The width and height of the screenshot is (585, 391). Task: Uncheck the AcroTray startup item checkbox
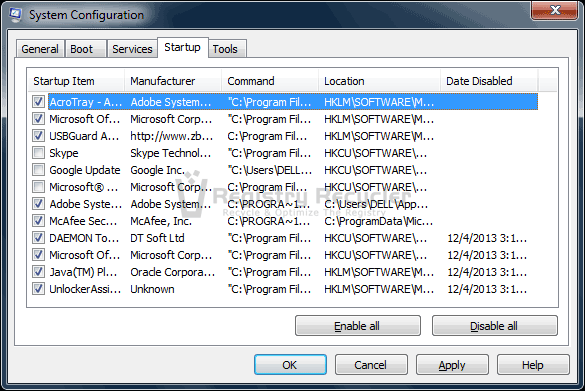[x=38, y=101]
